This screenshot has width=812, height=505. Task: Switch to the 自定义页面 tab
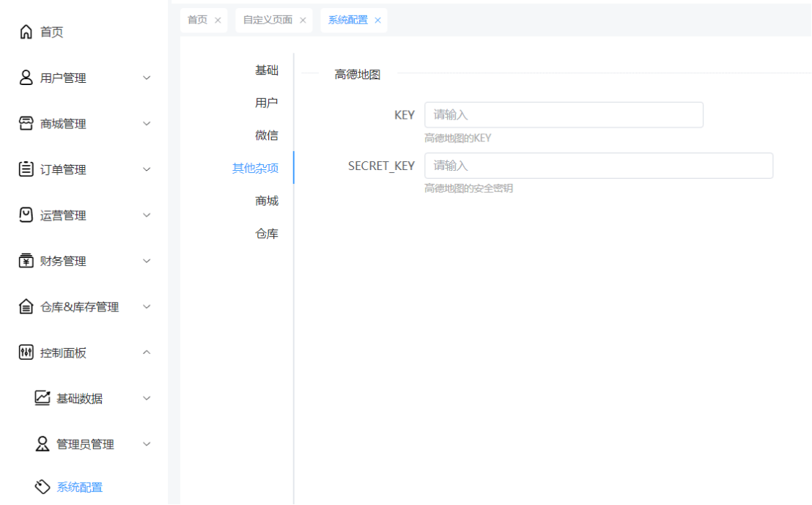click(x=267, y=21)
